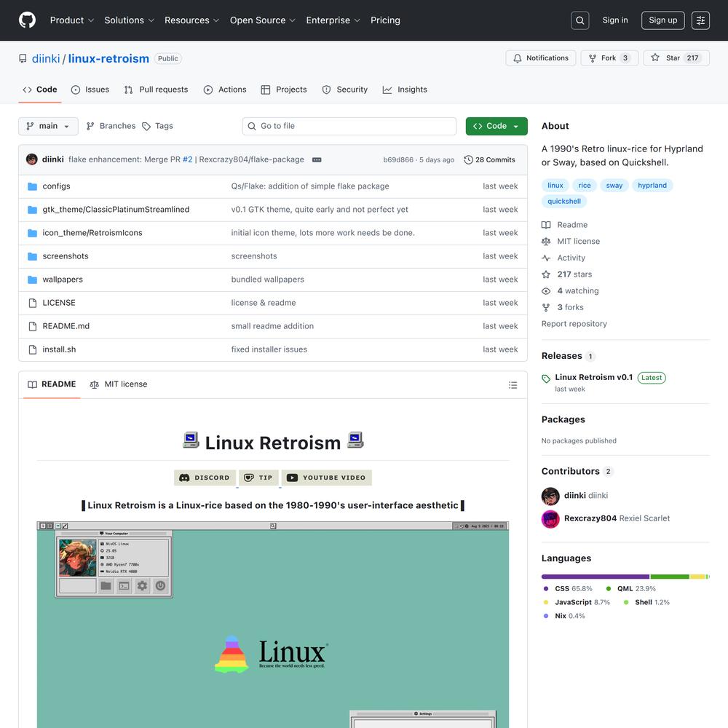Expand the Product menu
This screenshot has width=728, height=728.
click(72, 20)
